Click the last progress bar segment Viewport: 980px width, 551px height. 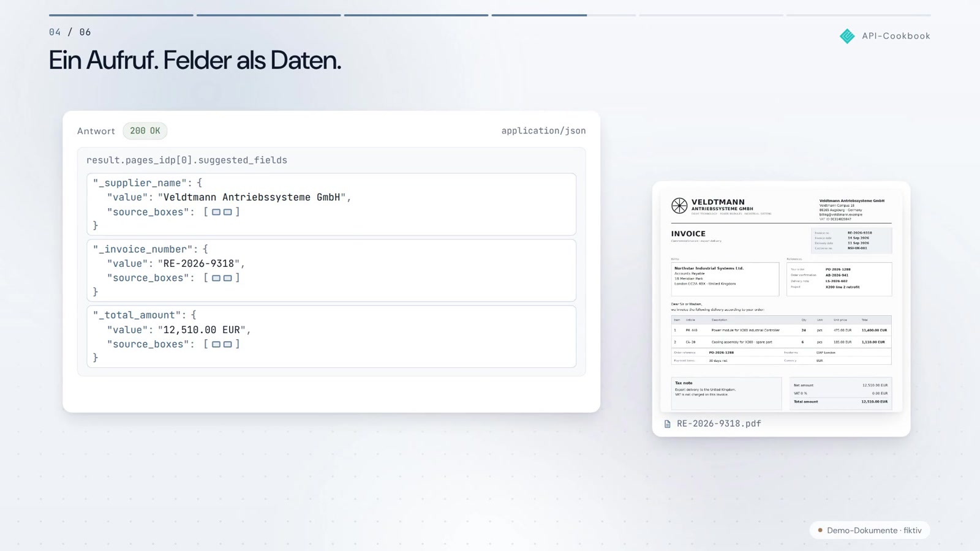(x=859, y=15)
